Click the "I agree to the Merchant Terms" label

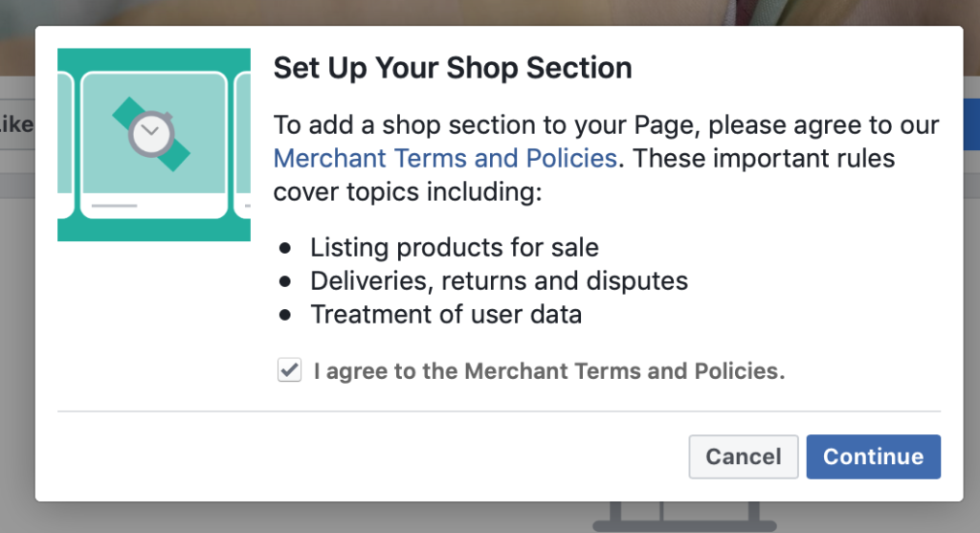point(548,371)
